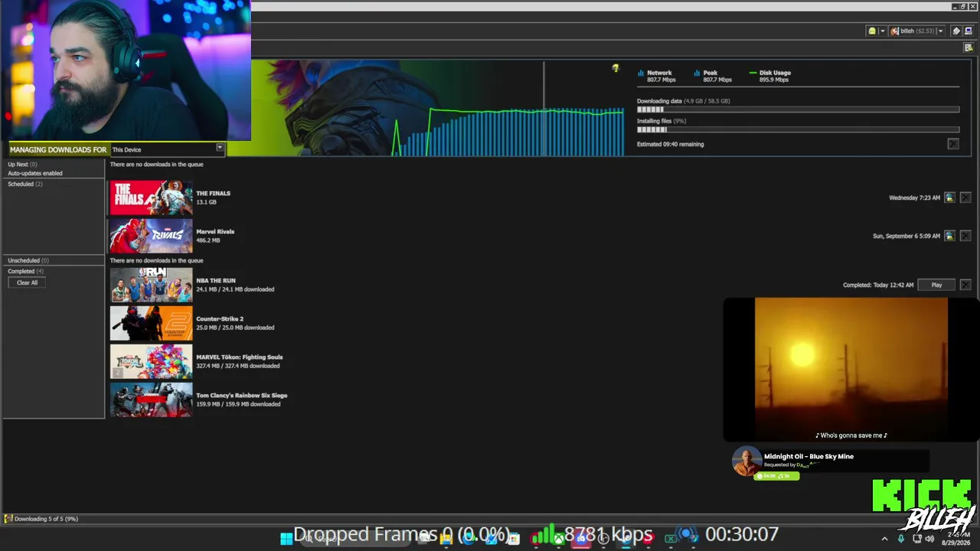
Task: Open THE FINALS game thumbnail
Action: tap(152, 197)
